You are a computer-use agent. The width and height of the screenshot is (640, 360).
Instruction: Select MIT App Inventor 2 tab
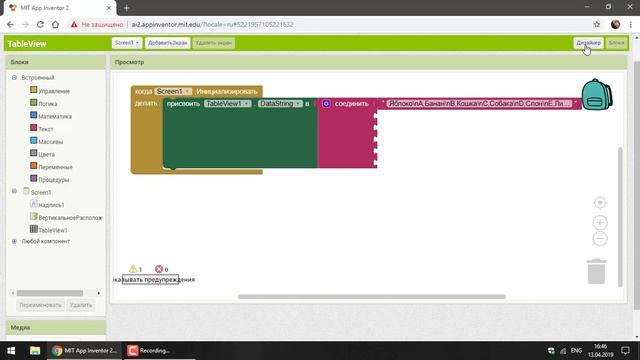click(x=59, y=8)
